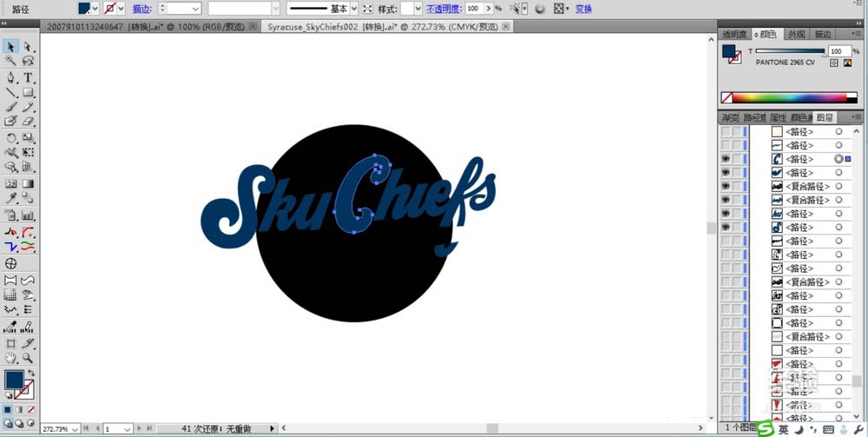Select the Direct Selection tool
868x437 pixels.
point(28,47)
